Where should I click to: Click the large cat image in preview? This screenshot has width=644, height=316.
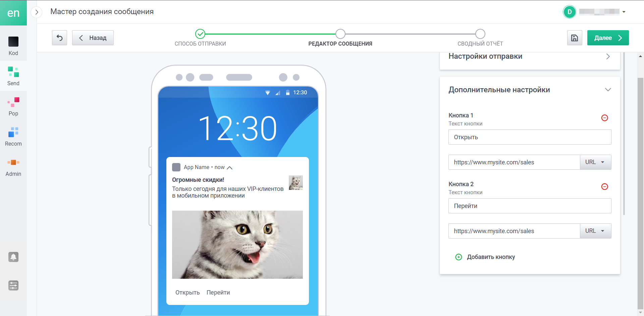click(x=237, y=245)
